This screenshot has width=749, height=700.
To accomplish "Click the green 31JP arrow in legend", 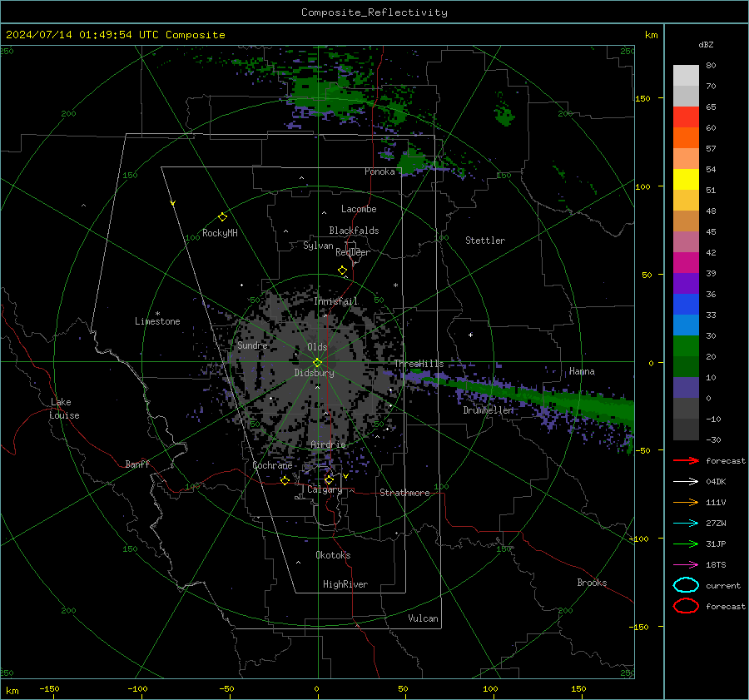I will coord(686,544).
